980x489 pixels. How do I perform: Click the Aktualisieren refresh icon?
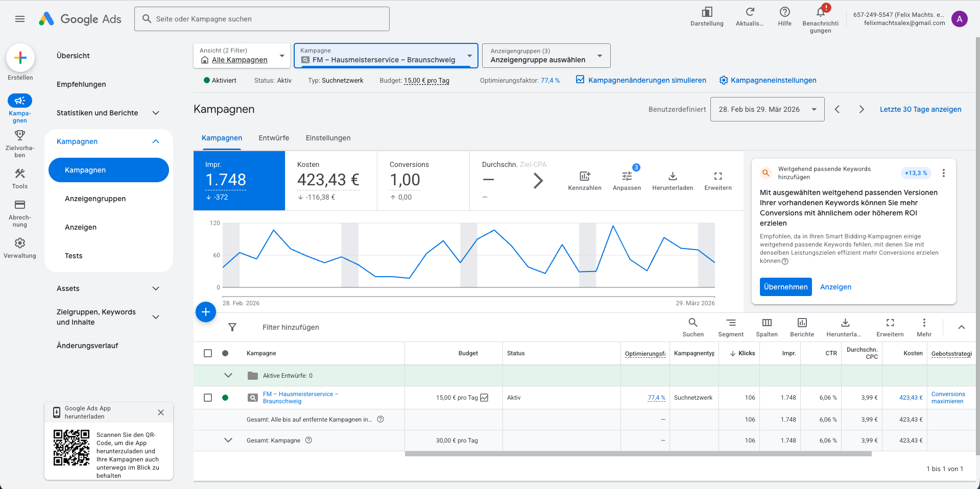tap(750, 12)
